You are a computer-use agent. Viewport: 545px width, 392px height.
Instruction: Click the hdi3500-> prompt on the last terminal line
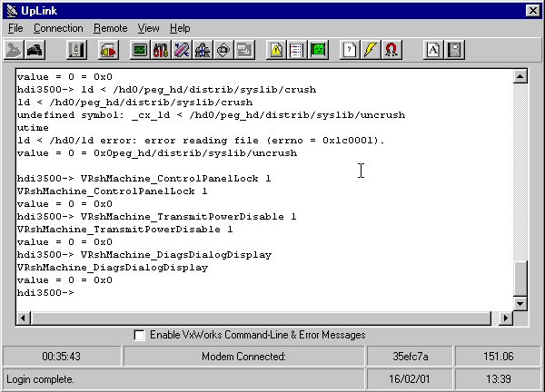pos(45,293)
